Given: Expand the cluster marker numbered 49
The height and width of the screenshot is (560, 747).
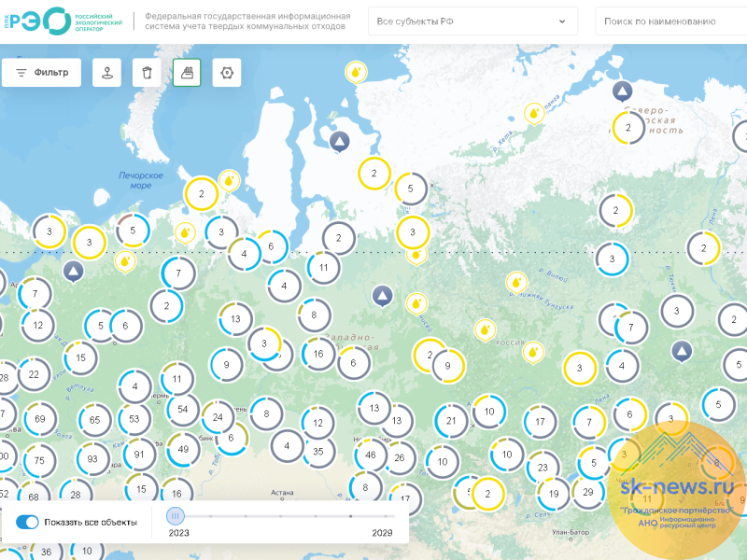Looking at the screenshot, I should point(183,450).
